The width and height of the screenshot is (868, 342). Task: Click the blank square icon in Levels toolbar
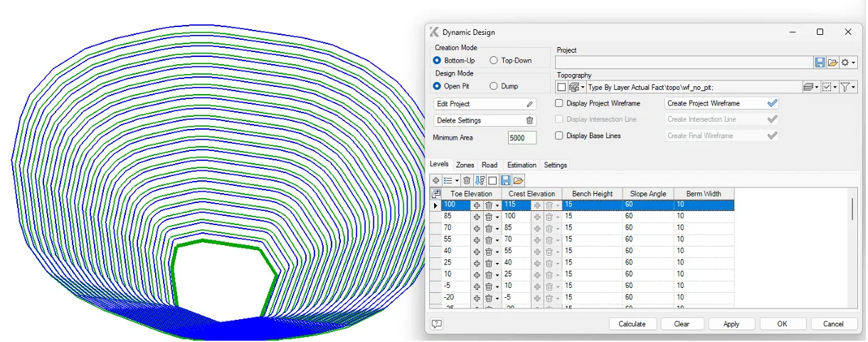(492, 181)
